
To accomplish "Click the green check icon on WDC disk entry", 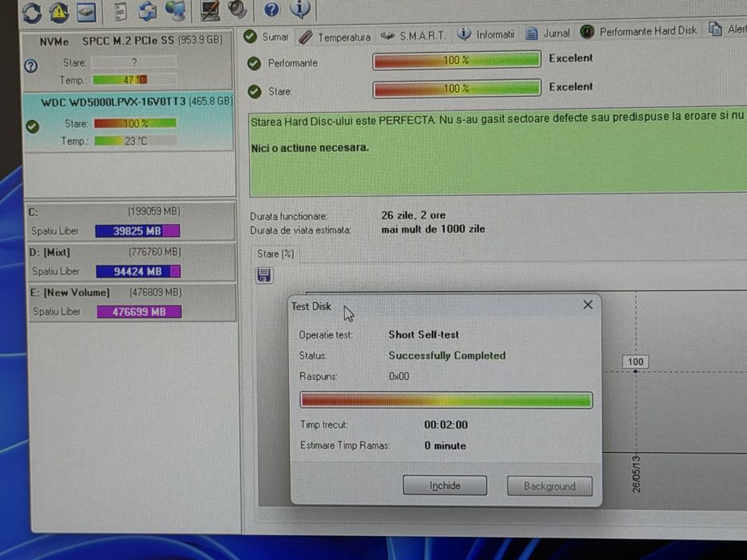I will (x=32, y=126).
